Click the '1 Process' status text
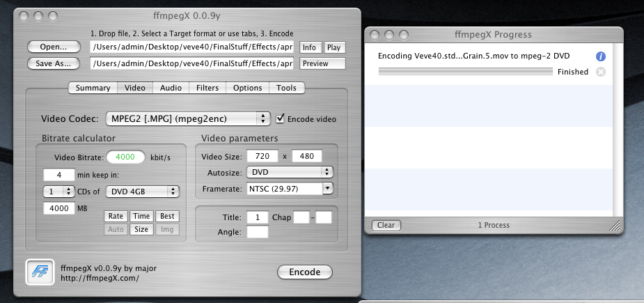Image resolution: width=644 pixels, height=303 pixels. pyautogui.click(x=494, y=225)
